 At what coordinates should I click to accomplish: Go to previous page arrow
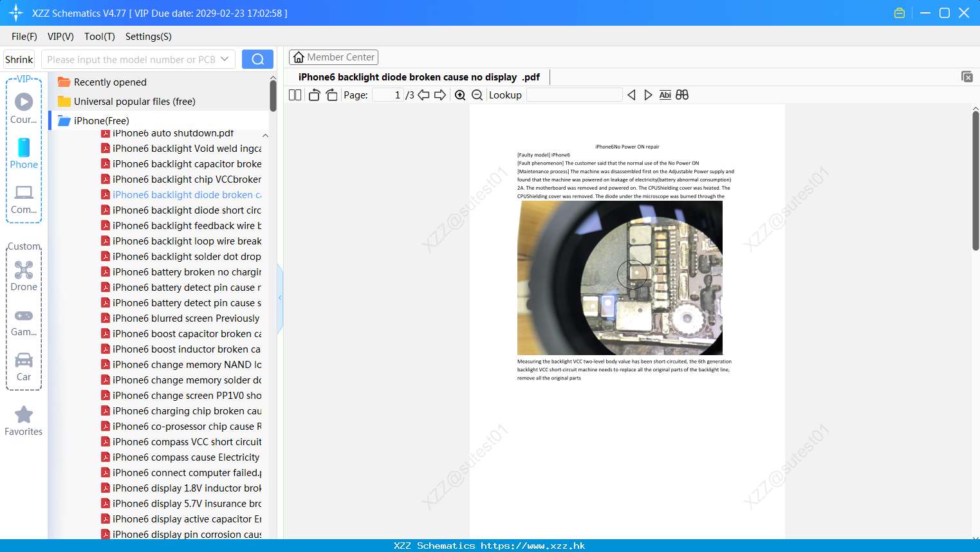click(423, 95)
